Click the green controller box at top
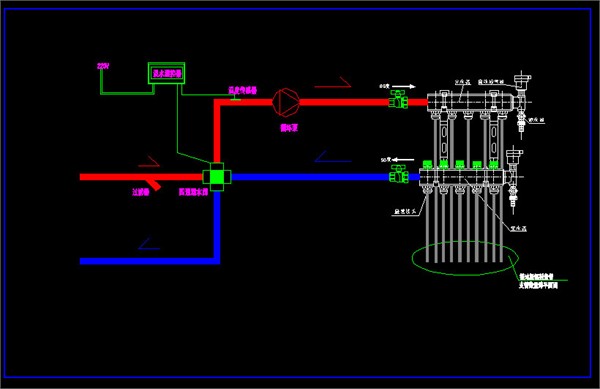This screenshot has height=389, width=600. click(166, 73)
